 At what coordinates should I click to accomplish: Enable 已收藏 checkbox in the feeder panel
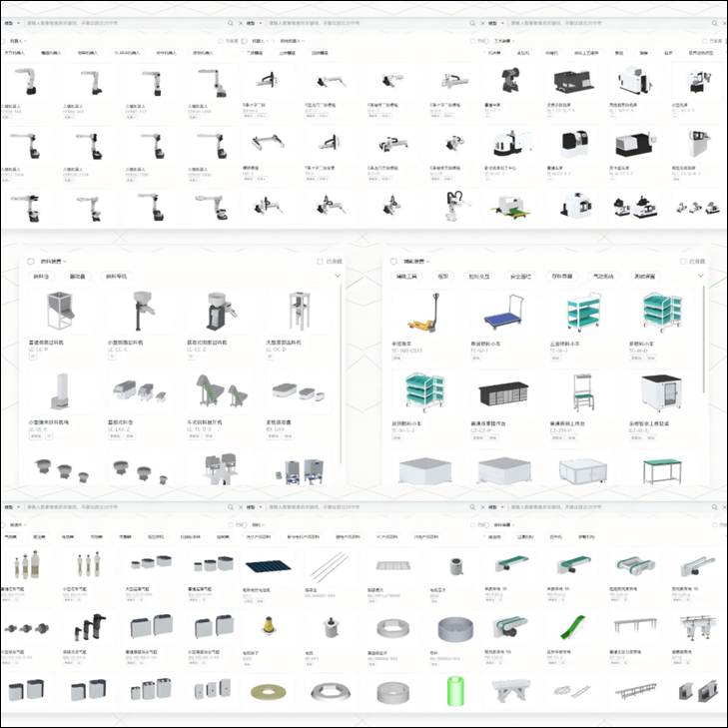320,262
